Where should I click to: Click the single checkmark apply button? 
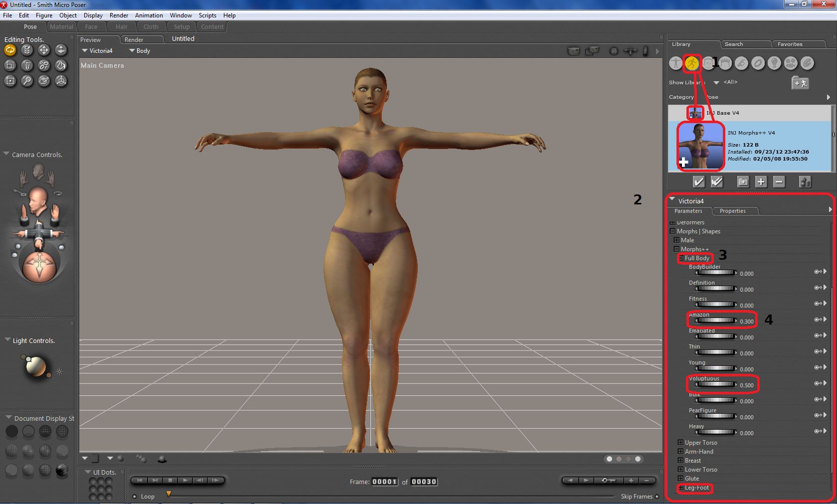(699, 182)
